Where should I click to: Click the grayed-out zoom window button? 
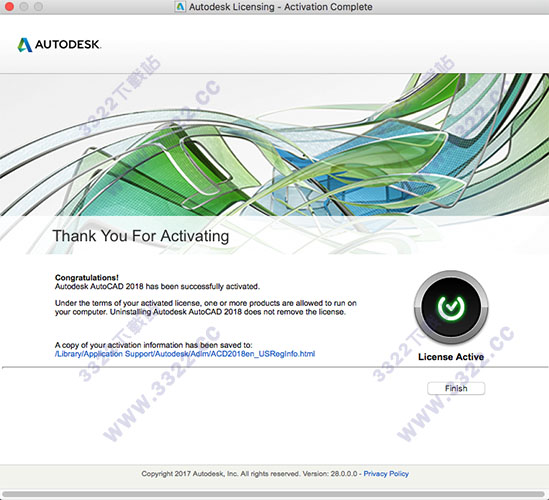pyautogui.click(x=39, y=6)
